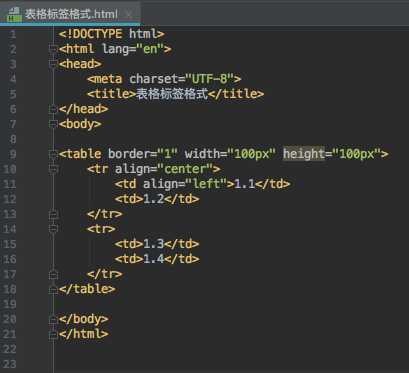Viewport: 409px width, 373px height.
Task: Click line number 12 in the gutter
Action: 9,199
